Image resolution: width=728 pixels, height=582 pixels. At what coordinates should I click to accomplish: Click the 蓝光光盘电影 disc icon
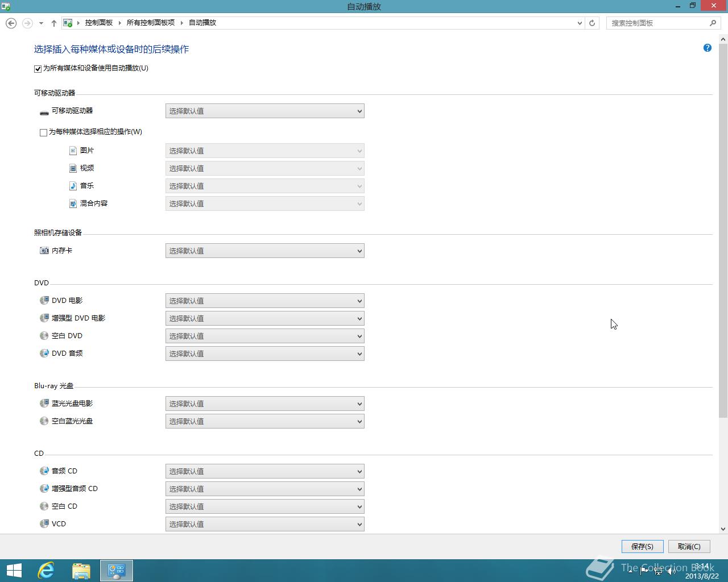[44, 403]
